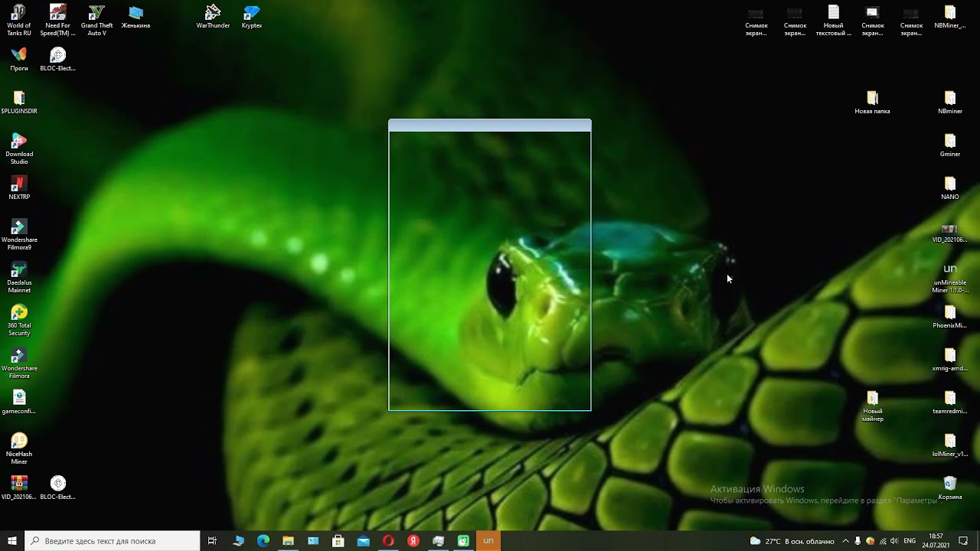980x551 pixels.
Task: Select the Download Studio desktop icon
Action: point(19,148)
